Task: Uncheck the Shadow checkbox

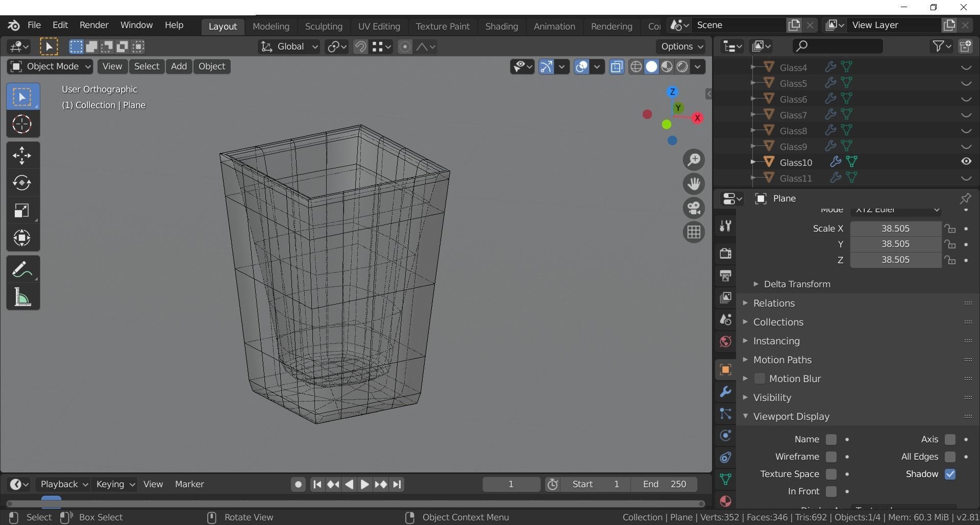Action: pyautogui.click(x=950, y=474)
